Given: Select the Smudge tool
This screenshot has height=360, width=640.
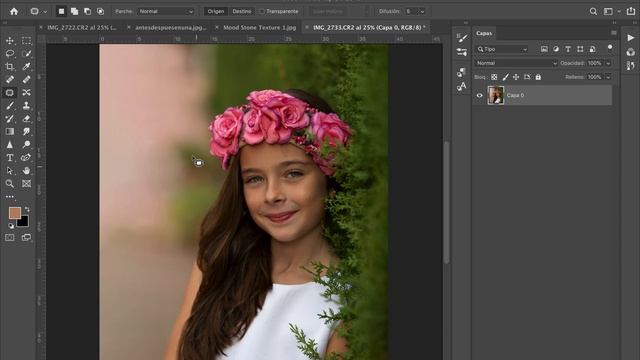Looking at the screenshot, I should tap(27, 131).
